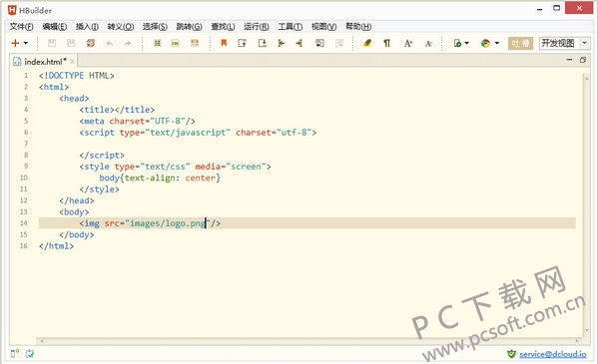This screenshot has height=364, width=598.
Task: Click the increase font size icon
Action: pos(408,43)
